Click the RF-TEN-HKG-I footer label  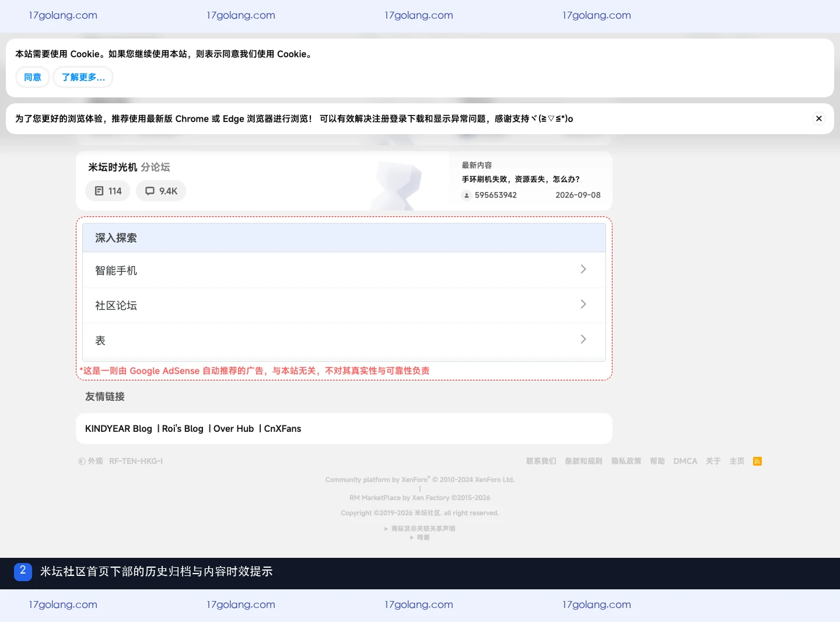(x=136, y=461)
